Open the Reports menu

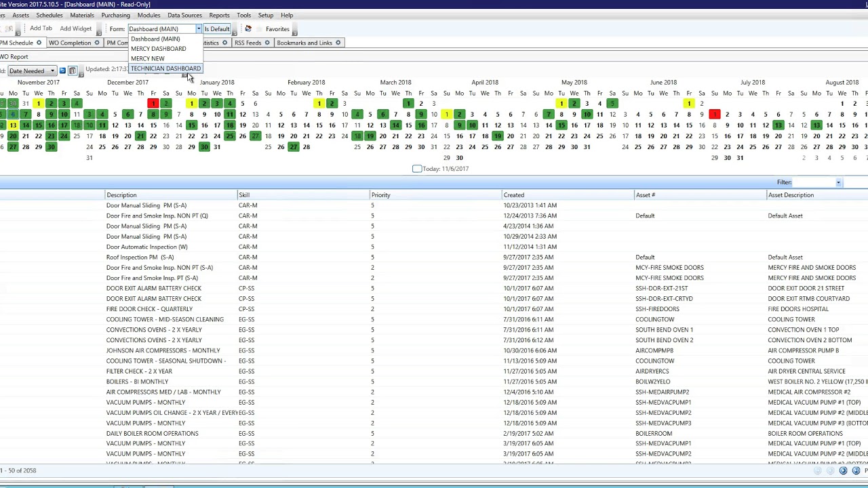coord(219,15)
